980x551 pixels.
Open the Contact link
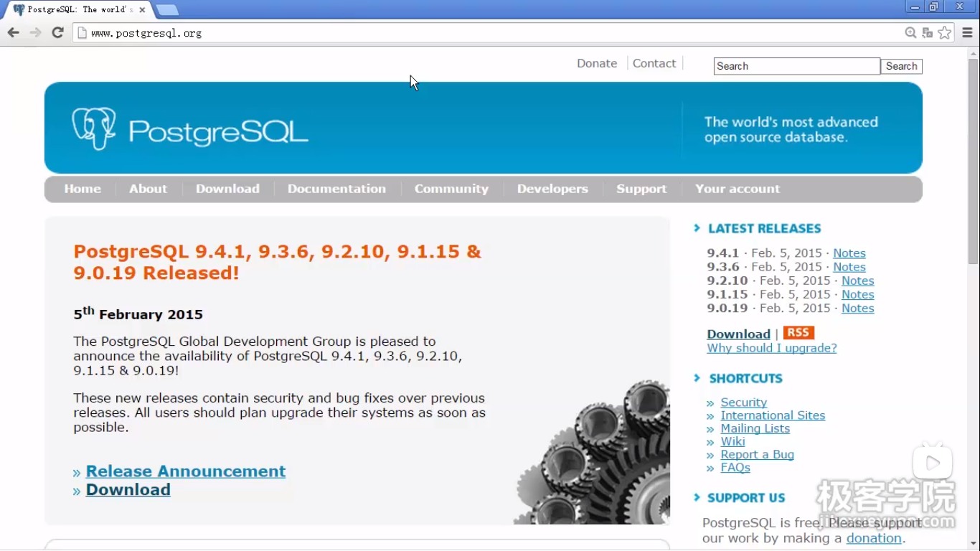(x=654, y=63)
